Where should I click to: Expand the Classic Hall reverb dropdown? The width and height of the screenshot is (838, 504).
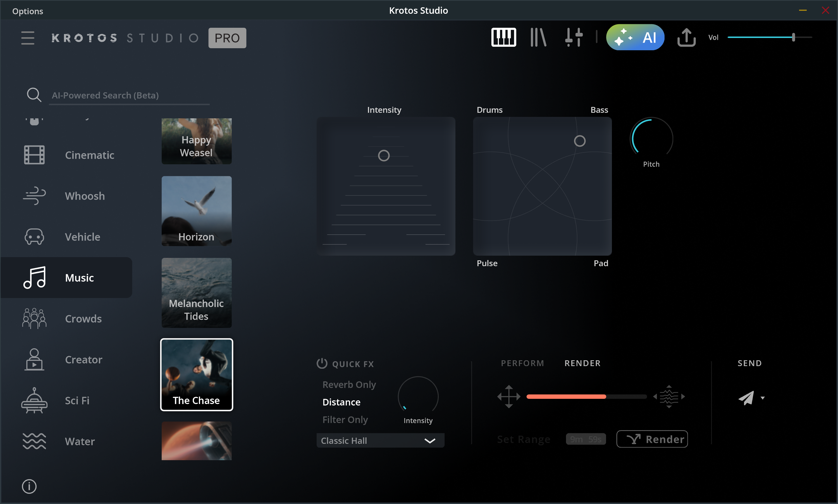381,441
